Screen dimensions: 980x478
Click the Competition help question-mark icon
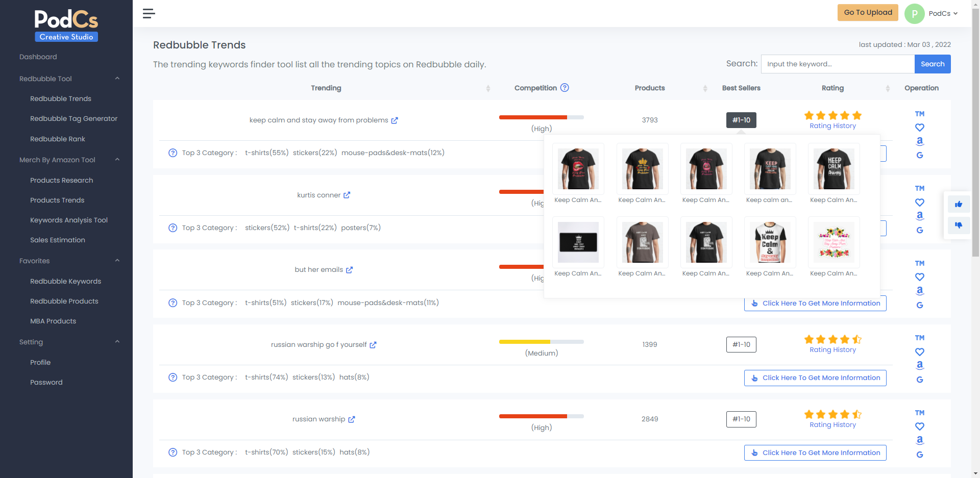coord(565,88)
